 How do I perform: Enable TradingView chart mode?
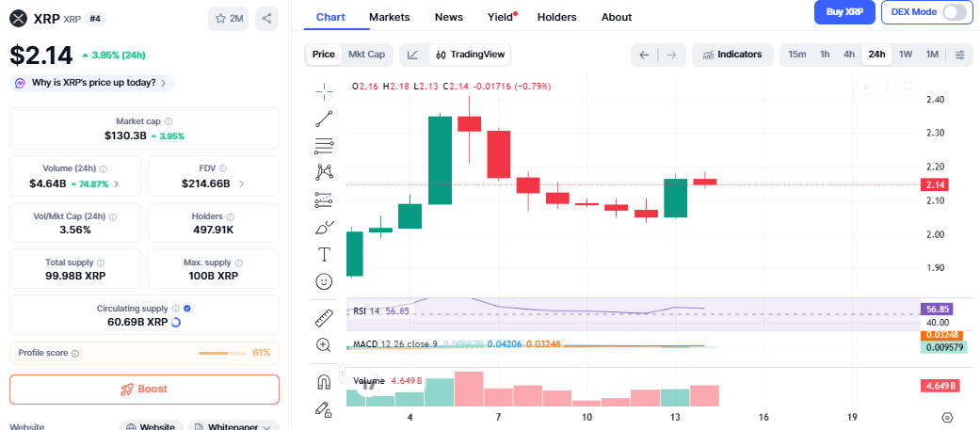[470, 55]
